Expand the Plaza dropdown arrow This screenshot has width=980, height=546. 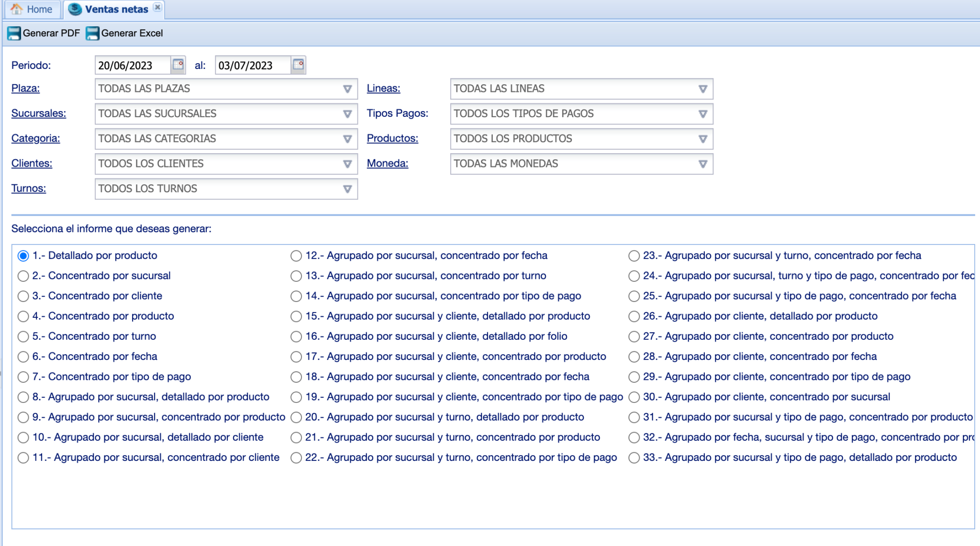click(347, 89)
